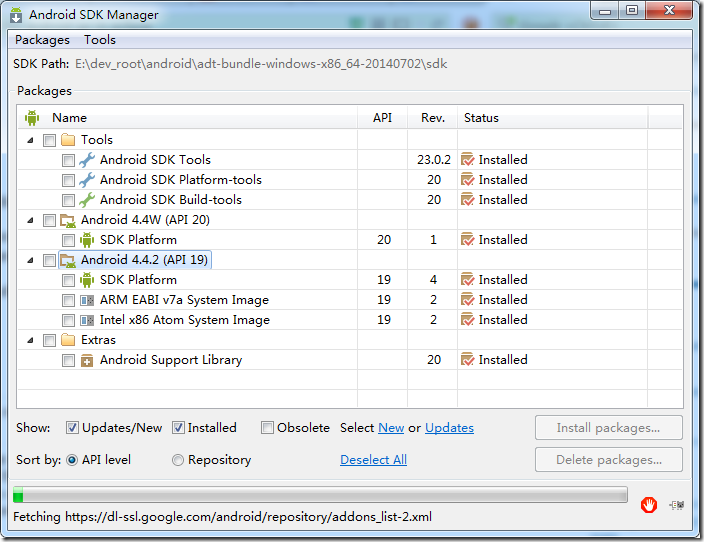This screenshot has width=704, height=542.
Task: Check the Android SDK Platform-tools checkbox
Action: click(x=68, y=180)
